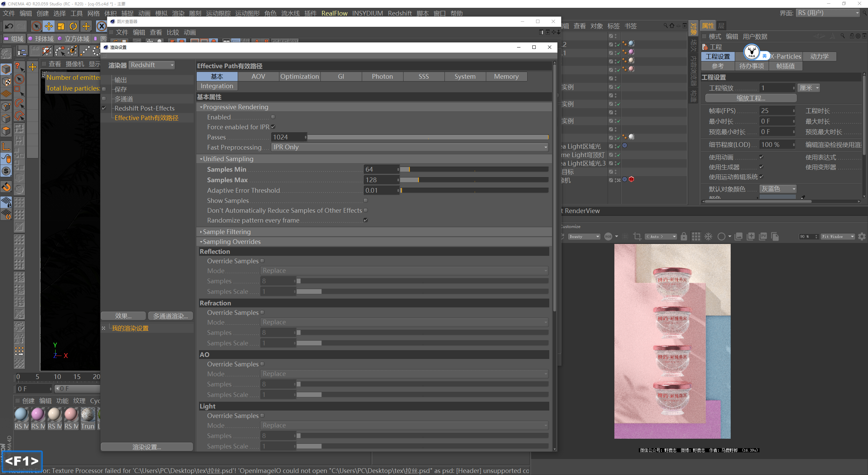Select the Workplane grid mode icon
The height and width of the screenshot is (475, 868).
6,94
